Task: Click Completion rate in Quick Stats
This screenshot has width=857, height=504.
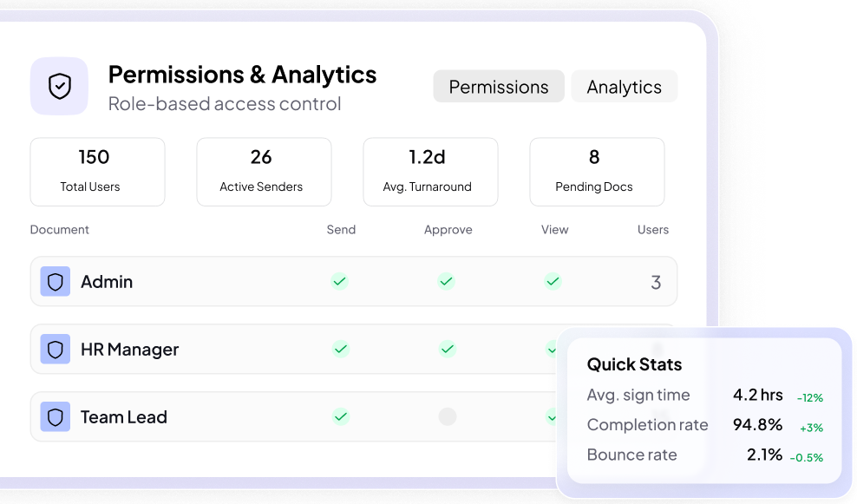Action: [648, 425]
